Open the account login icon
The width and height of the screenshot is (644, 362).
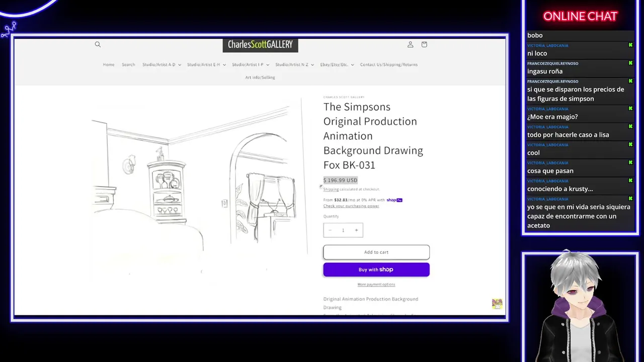pyautogui.click(x=410, y=44)
